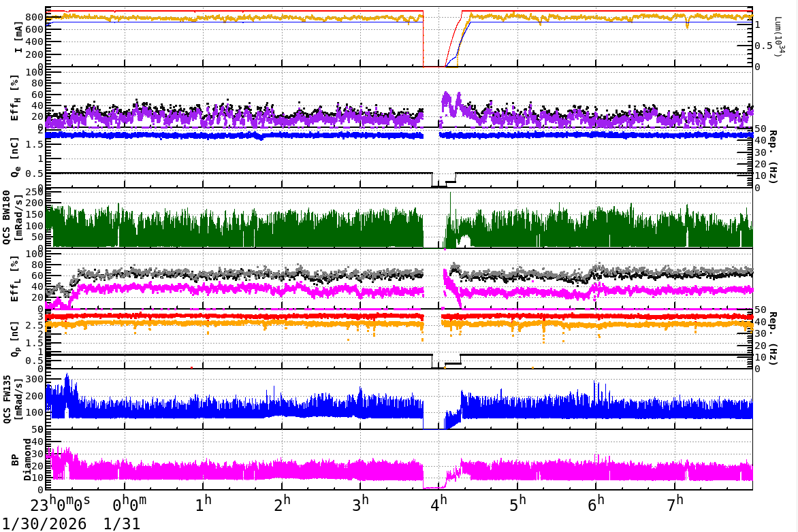Viewport: 798px width, 532px height.
Task: Click the QCS FW135 axis label
Action: (12, 398)
